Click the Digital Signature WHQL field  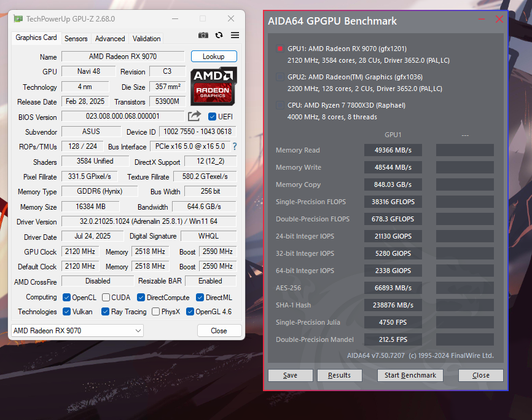coord(209,236)
